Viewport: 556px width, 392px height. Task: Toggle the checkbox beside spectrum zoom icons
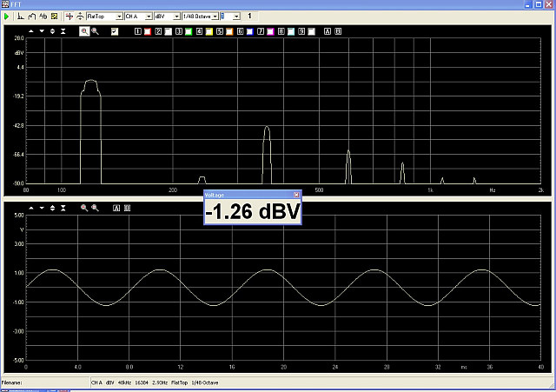click(115, 30)
